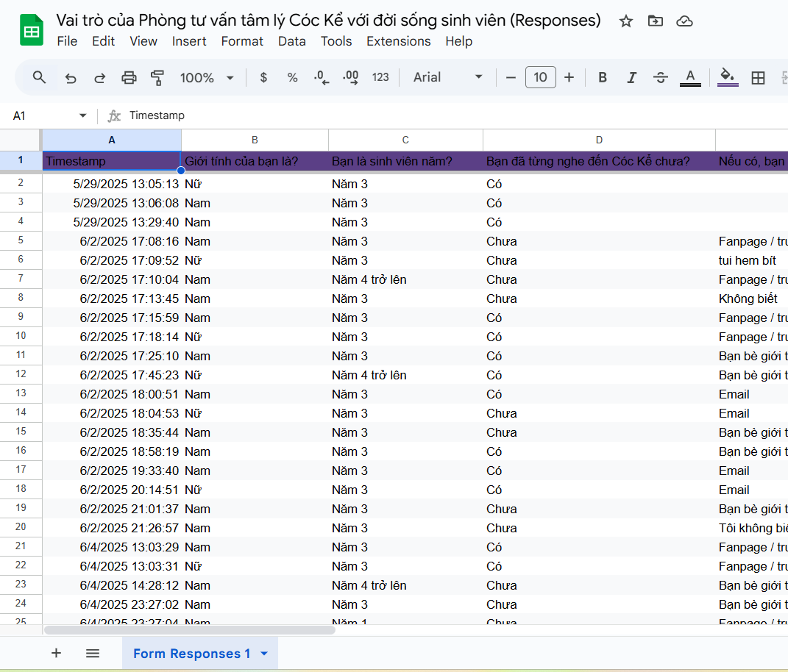Open the zoom 100% dropdown
The height and width of the screenshot is (672, 788).
tap(207, 77)
